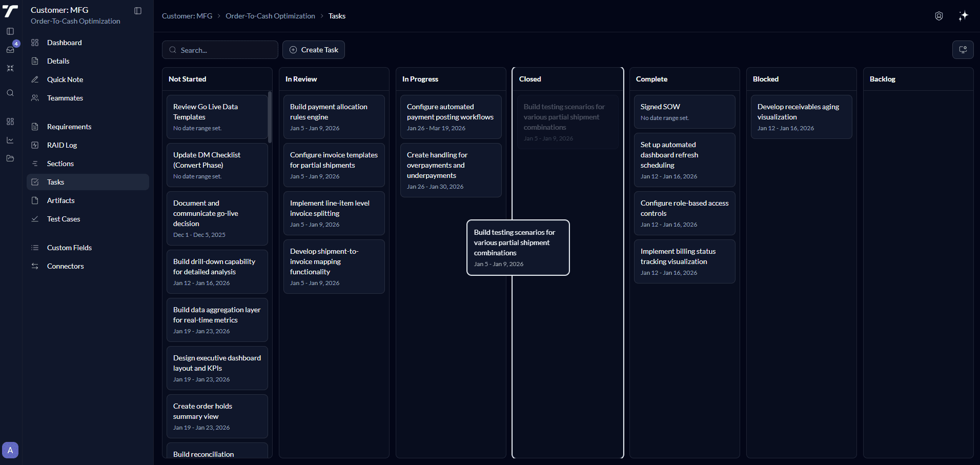The image size is (980, 465).
Task: Open the inbox icon with badge 4
Action: pos(10,50)
